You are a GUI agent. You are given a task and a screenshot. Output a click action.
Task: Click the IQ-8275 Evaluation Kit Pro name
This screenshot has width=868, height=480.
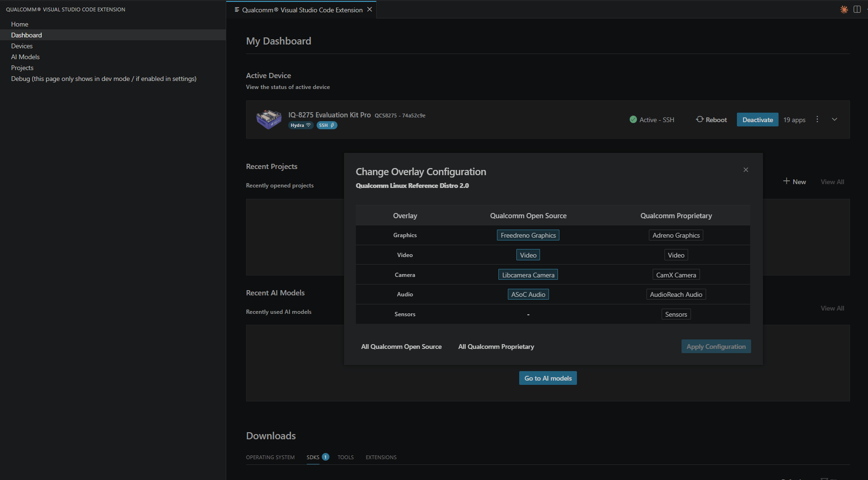[329, 115]
